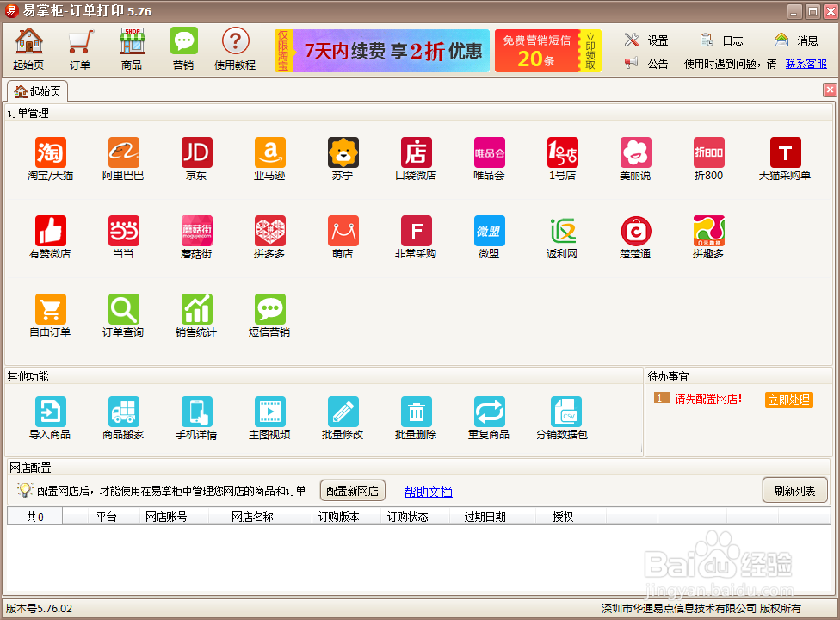Select the 折800 icon
The width and height of the screenshot is (840, 620).
pyautogui.click(x=709, y=158)
